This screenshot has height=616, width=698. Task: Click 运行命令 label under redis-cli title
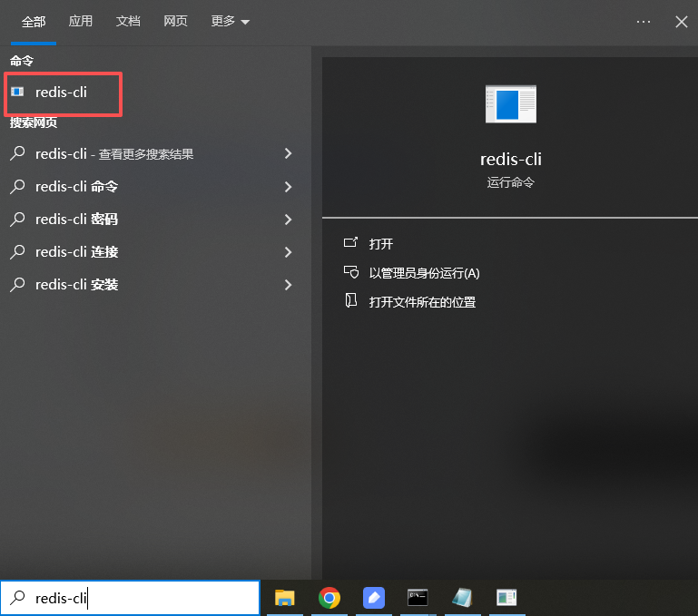click(x=511, y=182)
